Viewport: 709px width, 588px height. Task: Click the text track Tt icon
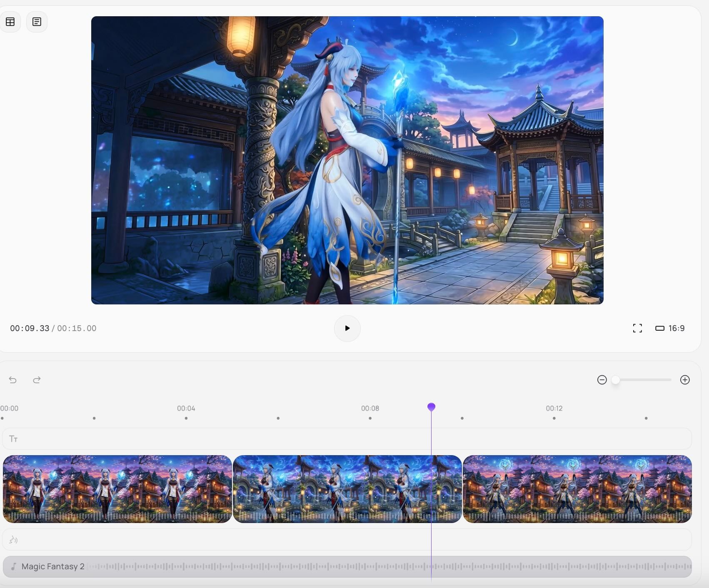[13, 439]
